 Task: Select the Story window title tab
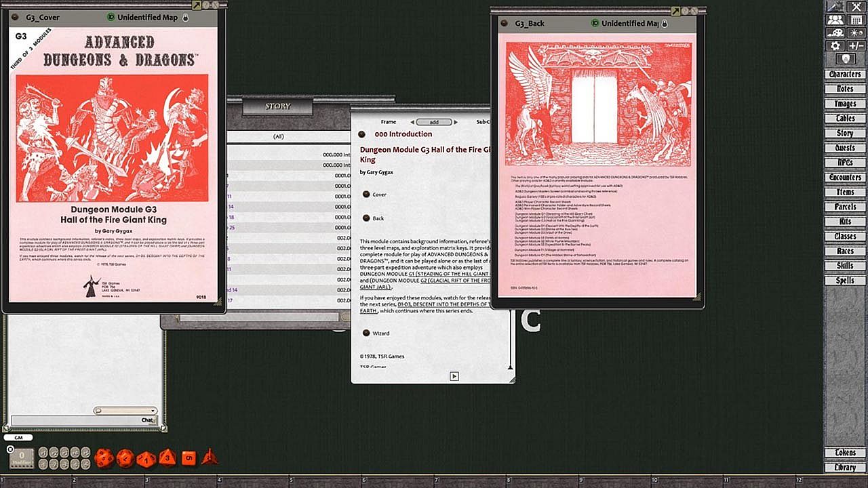277,106
